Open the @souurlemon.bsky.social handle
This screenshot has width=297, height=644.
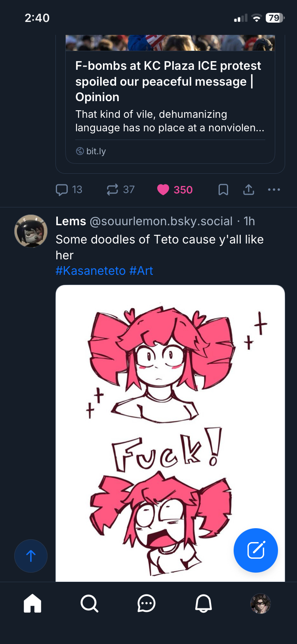161,221
